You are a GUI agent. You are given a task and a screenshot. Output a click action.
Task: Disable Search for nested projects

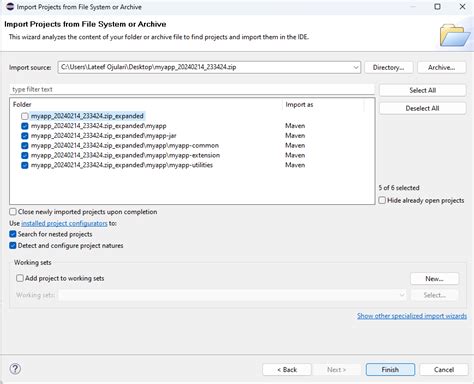pos(13,234)
